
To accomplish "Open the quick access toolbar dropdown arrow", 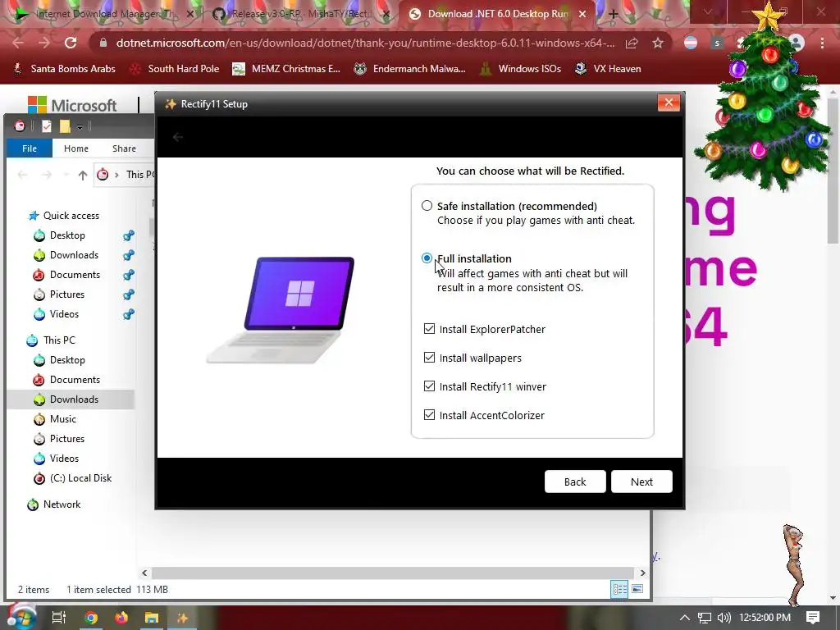I will [80, 127].
